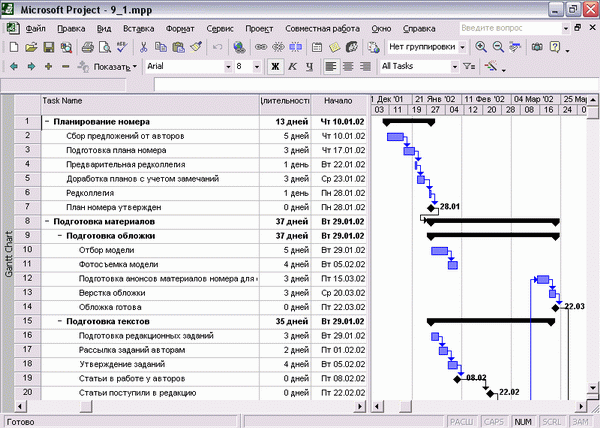Show subtasks with the plus icon
Screen dimensions: 600x428
48,67
